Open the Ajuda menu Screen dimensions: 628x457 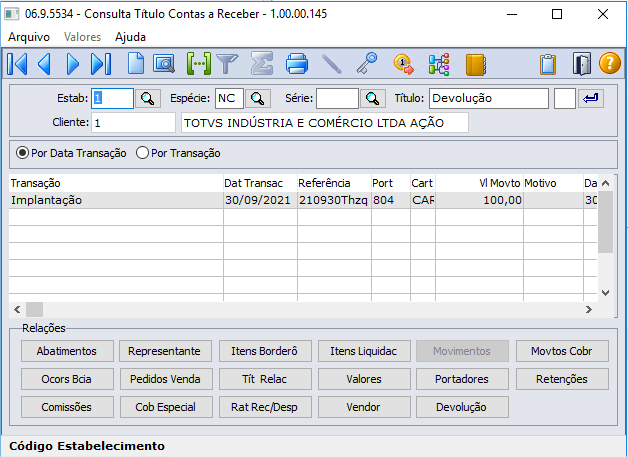(130, 37)
